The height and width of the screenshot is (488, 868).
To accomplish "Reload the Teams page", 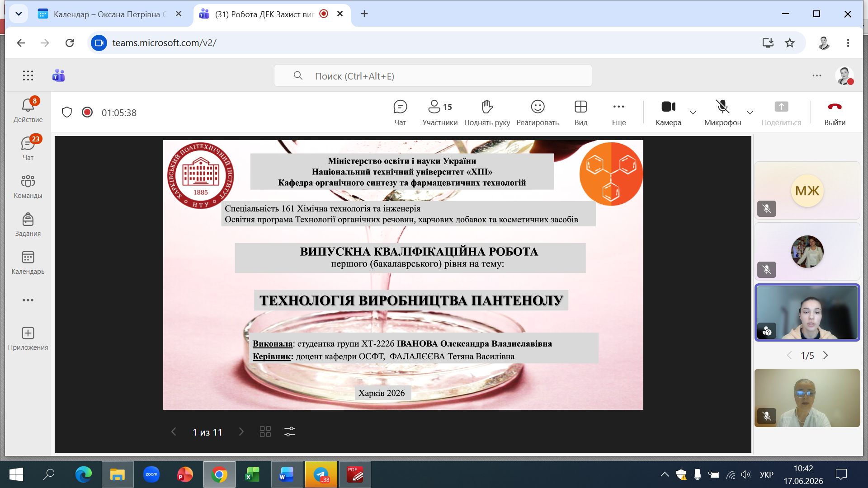I will tap(70, 43).
